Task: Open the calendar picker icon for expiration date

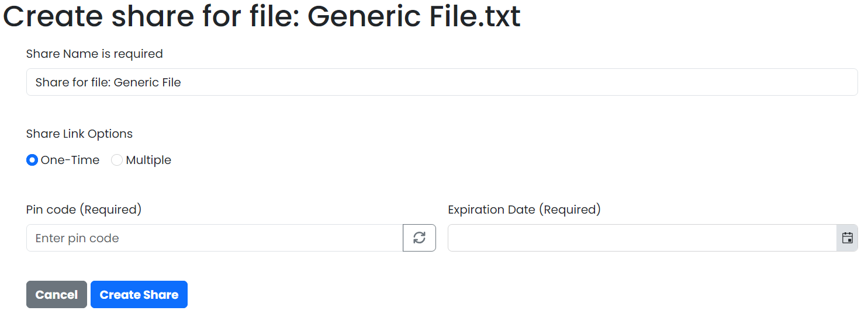Action: (x=847, y=238)
